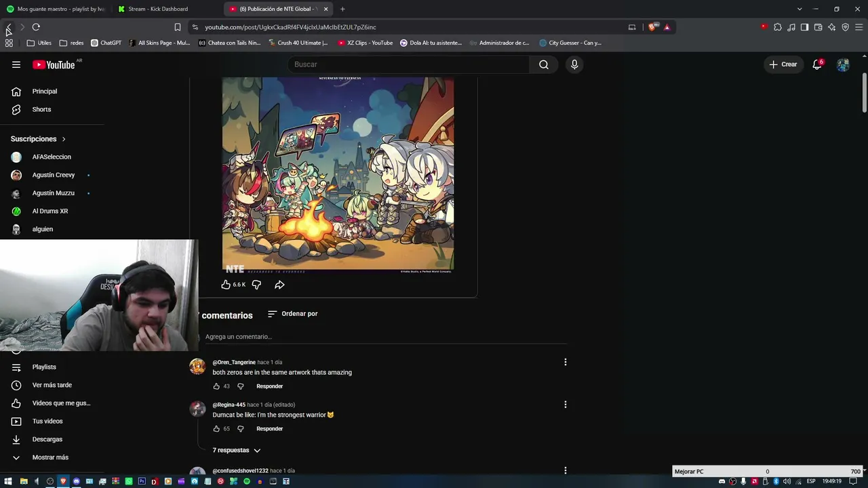Open options menu for @Regina-445 comment
868x488 pixels.
click(565, 405)
